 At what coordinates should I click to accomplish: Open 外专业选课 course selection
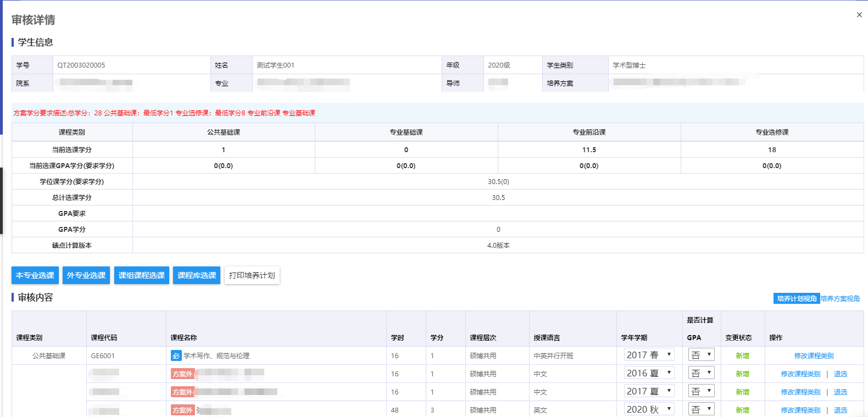coord(86,275)
